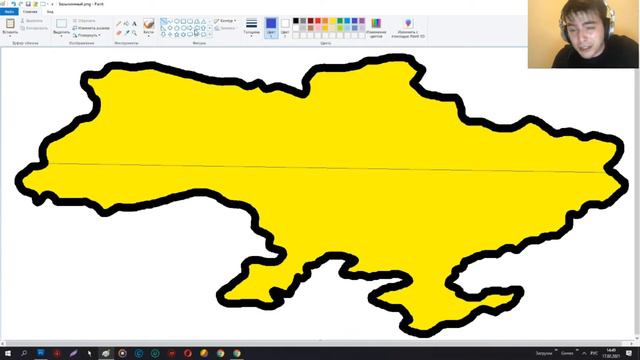Open the shape Outline (Контур) dropdown
Viewport: 640px width, 360px height.
click(x=225, y=20)
